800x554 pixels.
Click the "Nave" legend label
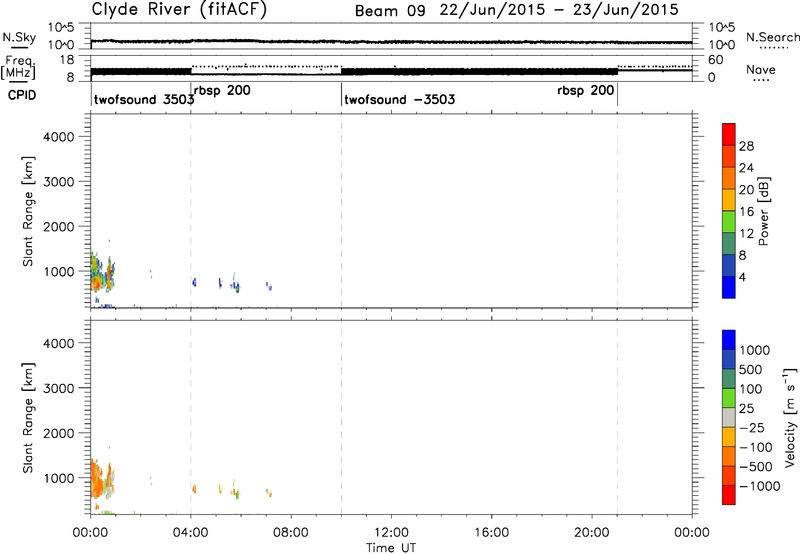[761, 70]
